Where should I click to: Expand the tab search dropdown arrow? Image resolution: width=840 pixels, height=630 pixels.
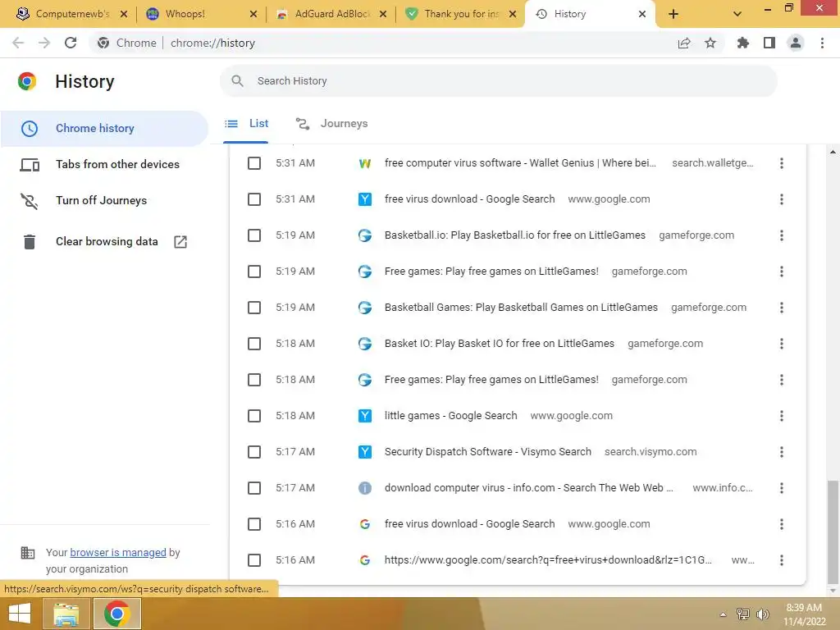pyautogui.click(x=737, y=14)
